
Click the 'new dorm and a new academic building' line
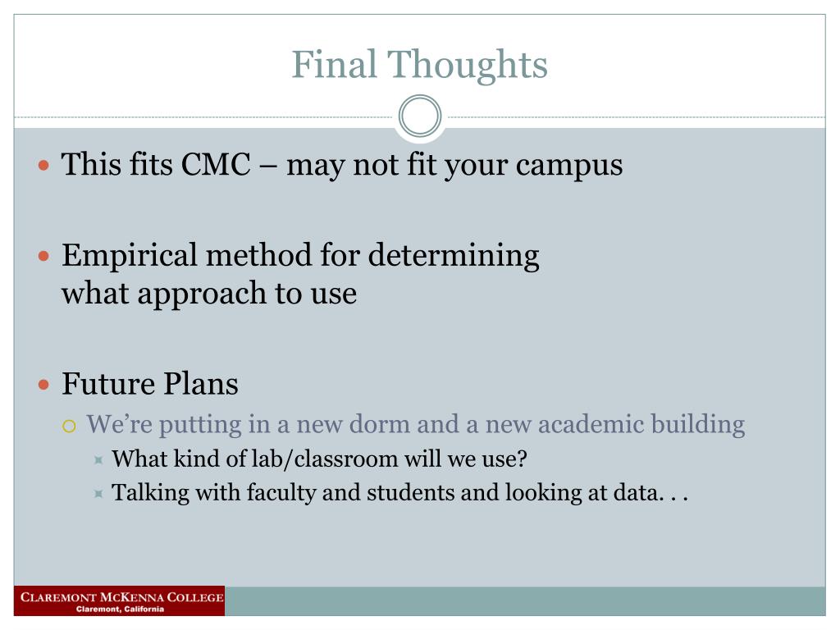click(x=416, y=424)
